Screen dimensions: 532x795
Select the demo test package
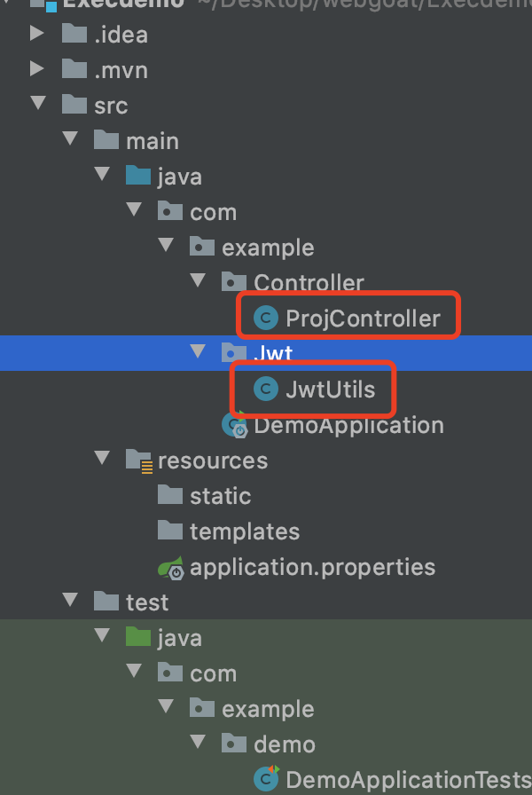284,744
